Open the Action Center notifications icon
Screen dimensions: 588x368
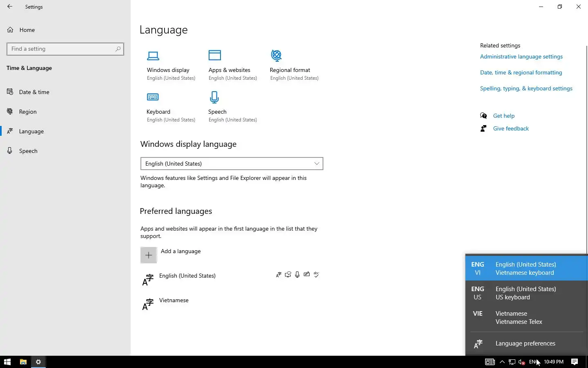point(575,362)
